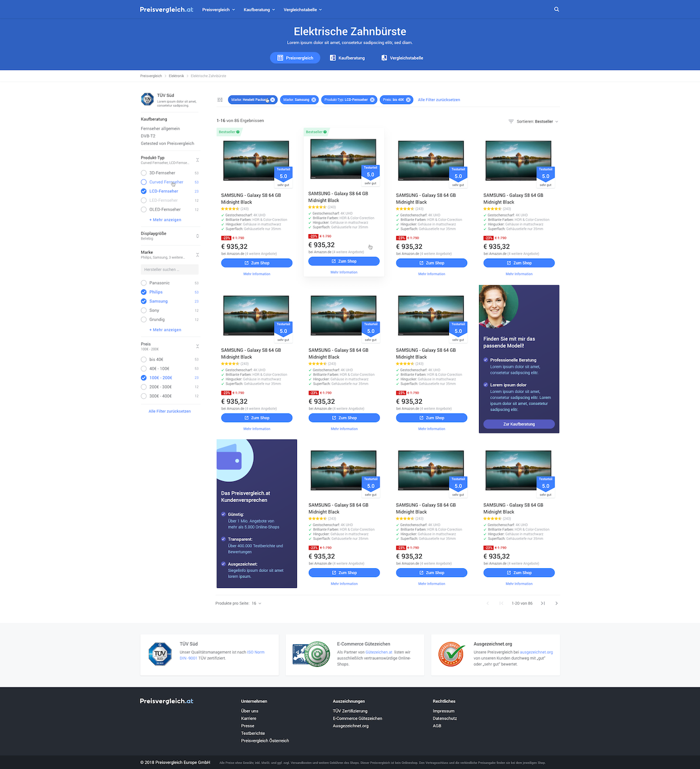Check the '300€ - 400€' price range
This screenshot has height=769, width=700.
tap(144, 396)
